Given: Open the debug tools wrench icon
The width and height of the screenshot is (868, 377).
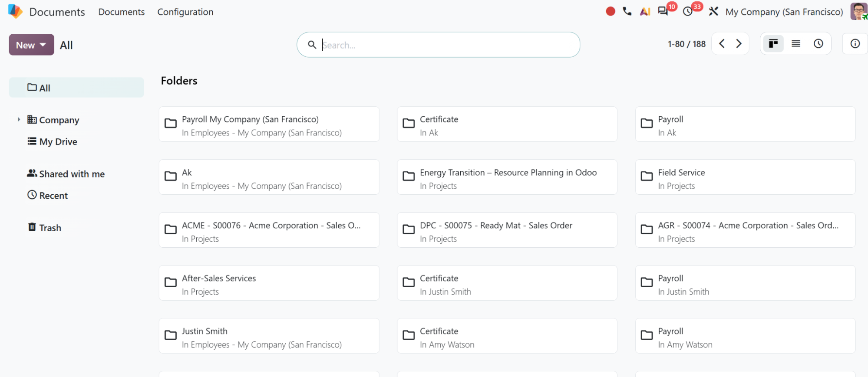Looking at the screenshot, I should (x=713, y=11).
